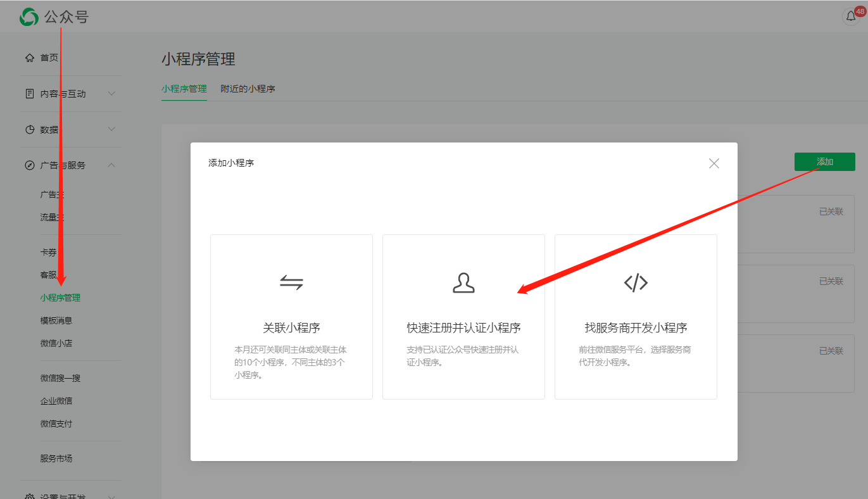Open 模板消息 in the sidebar
Viewport: 868px width, 499px height.
pyautogui.click(x=56, y=320)
